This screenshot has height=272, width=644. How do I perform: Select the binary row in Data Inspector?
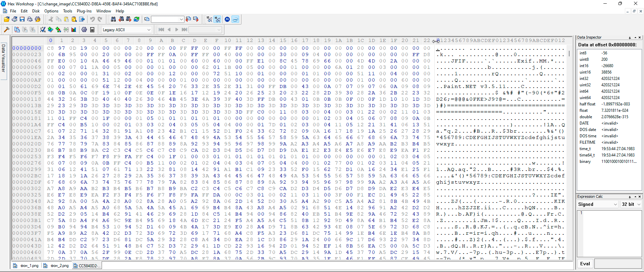coord(609,162)
